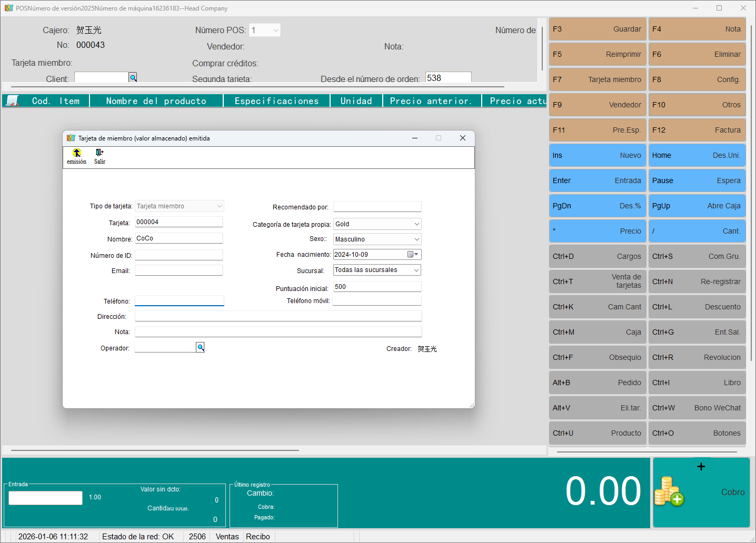Close the Tarjeta de miembro dialog

point(462,138)
